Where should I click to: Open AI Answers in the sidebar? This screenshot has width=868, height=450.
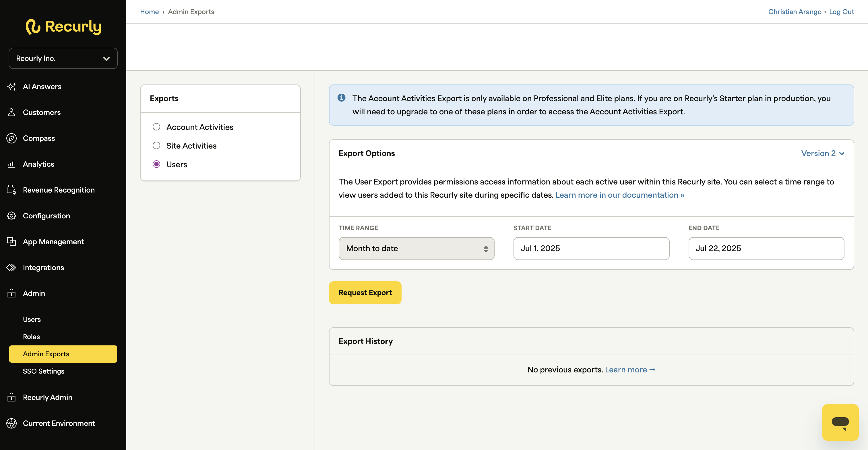point(42,87)
